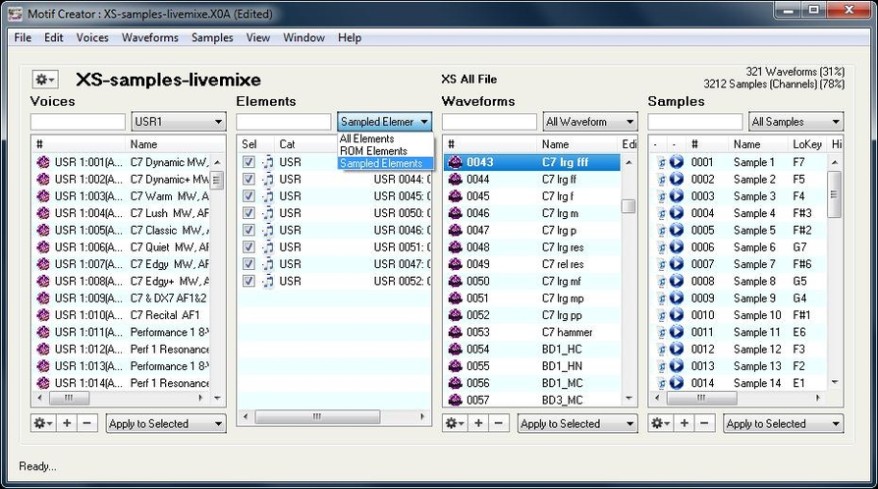Sort waveforms by the Name column header
The height and width of the screenshot is (489, 878).
point(577,144)
